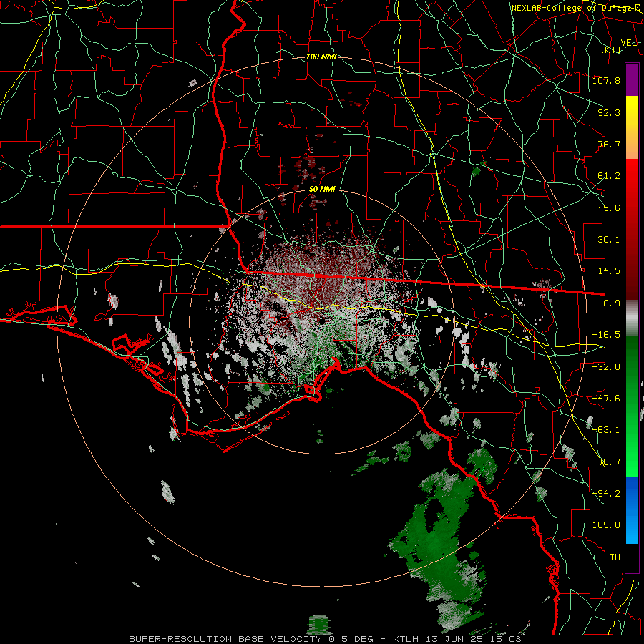Click the -16.5 legend value
This screenshot has height=644, width=644.
pyautogui.click(x=606, y=335)
